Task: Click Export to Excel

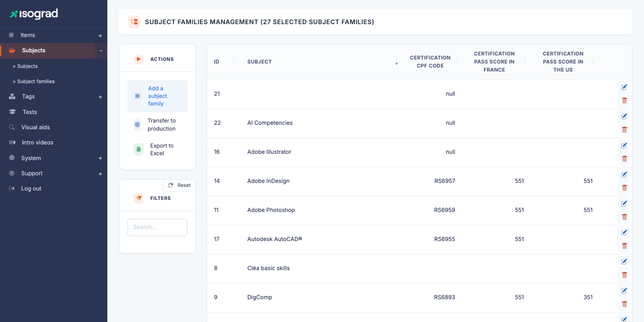Action: pyautogui.click(x=157, y=149)
